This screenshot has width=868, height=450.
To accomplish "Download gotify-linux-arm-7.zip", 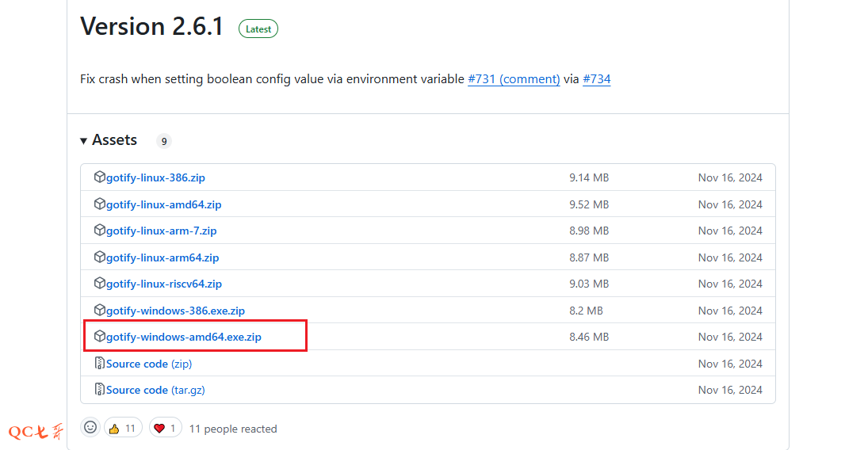I will point(161,231).
